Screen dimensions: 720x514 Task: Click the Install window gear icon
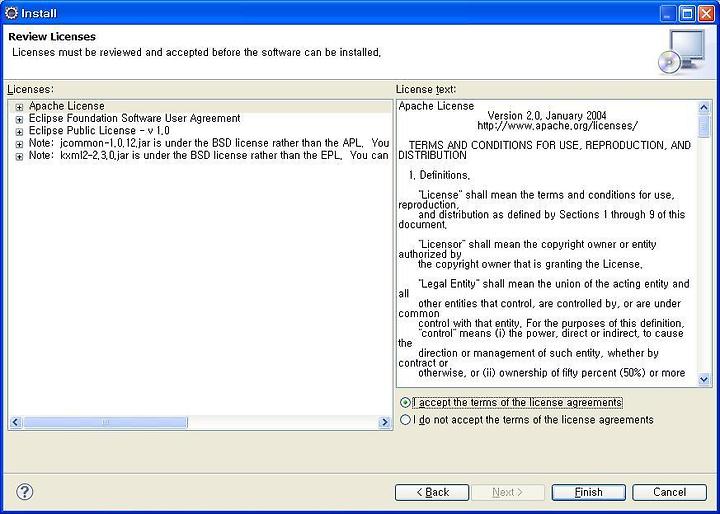click(11, 13)
